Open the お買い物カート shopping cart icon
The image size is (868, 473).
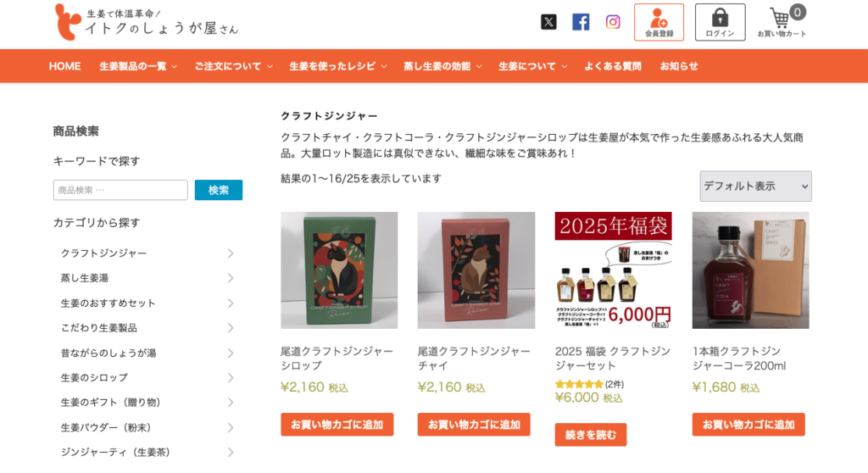782,22
